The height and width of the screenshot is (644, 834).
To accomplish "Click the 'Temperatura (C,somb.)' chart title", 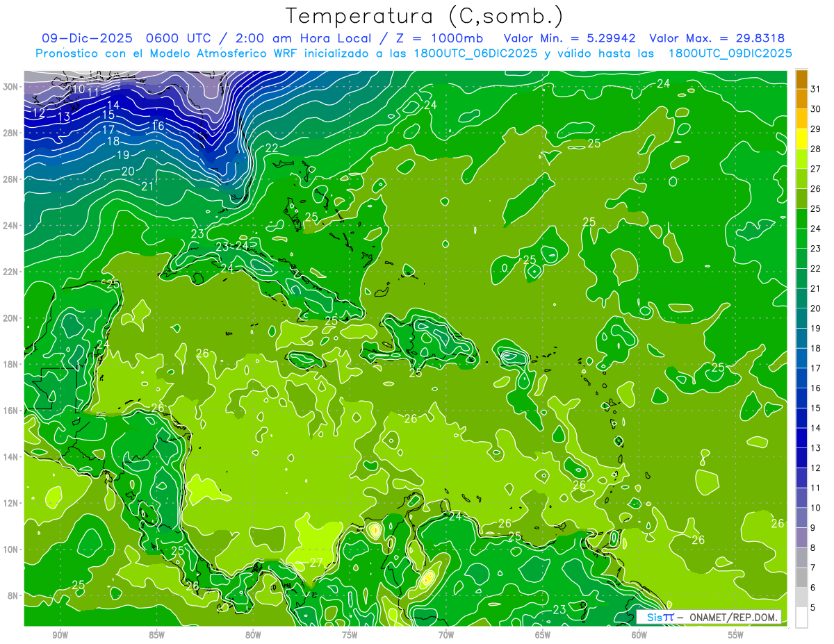I will click(425, 16).
